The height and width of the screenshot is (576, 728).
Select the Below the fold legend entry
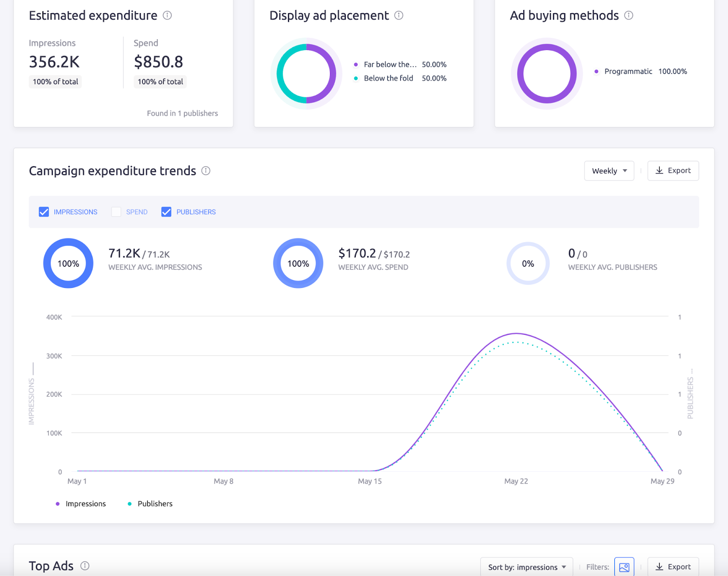tap(400, 78)
